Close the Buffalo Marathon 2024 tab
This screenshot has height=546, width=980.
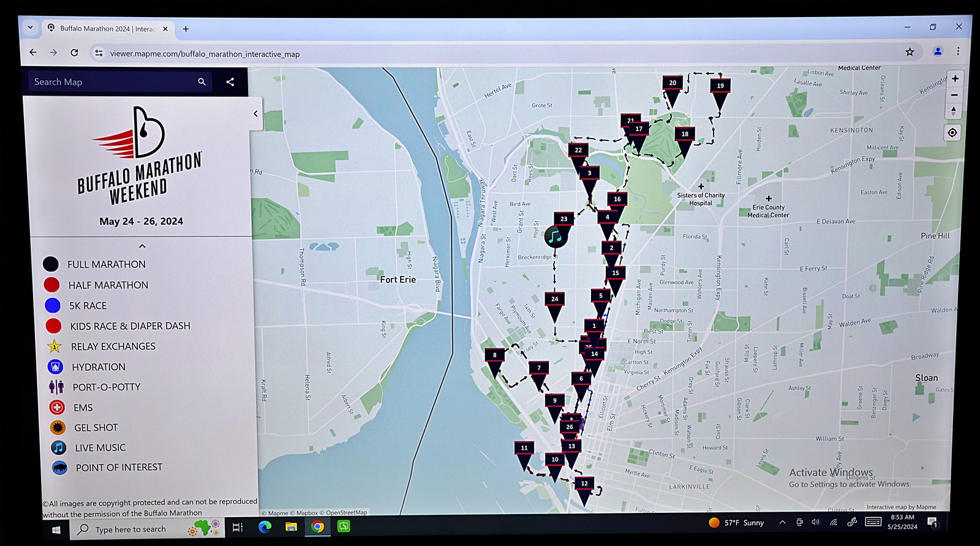165,29
